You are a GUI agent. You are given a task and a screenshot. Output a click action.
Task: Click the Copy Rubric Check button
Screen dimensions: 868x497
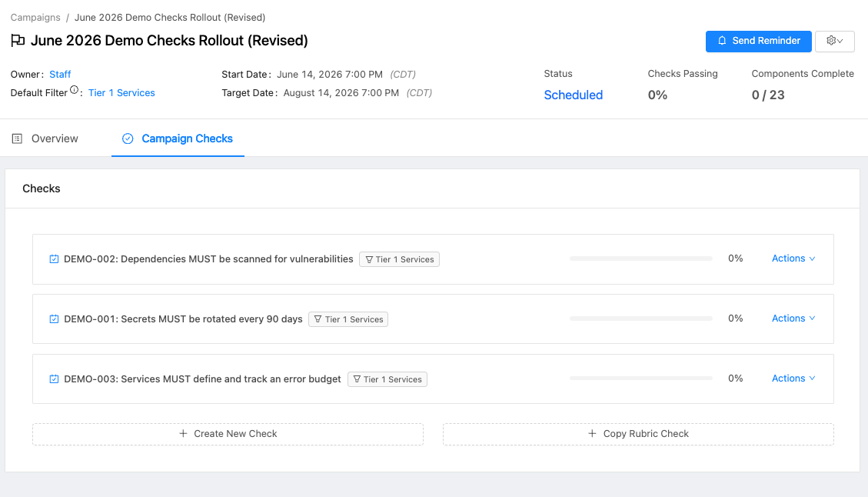(638, 434)
